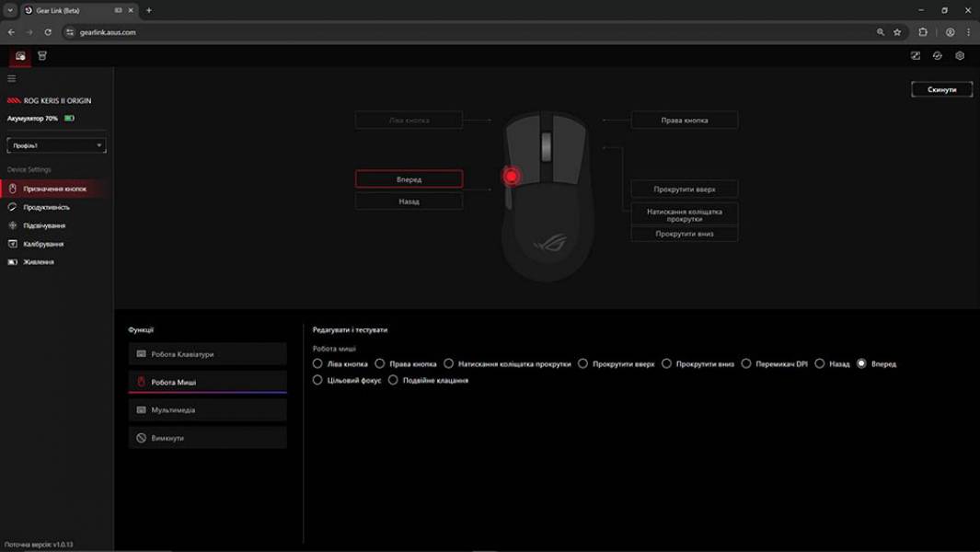Click the shopping cart icon in the toolbar
This screenshot has height=552, width=980.
pos(41,55)
